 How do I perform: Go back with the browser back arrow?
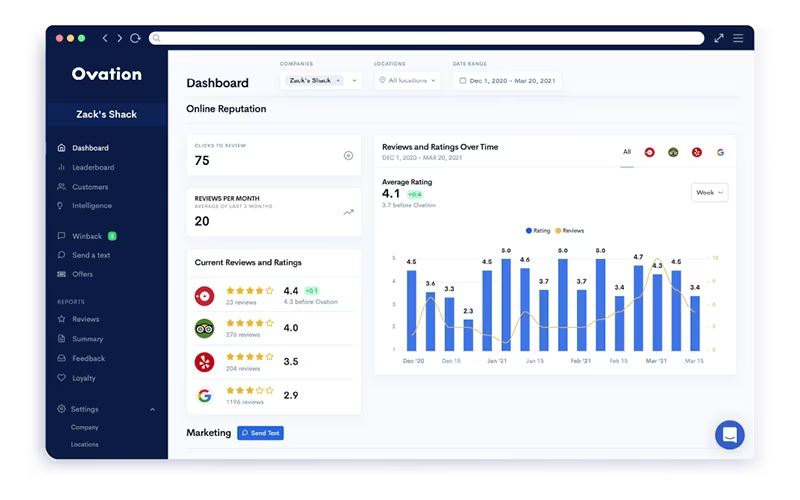[105, 38]
